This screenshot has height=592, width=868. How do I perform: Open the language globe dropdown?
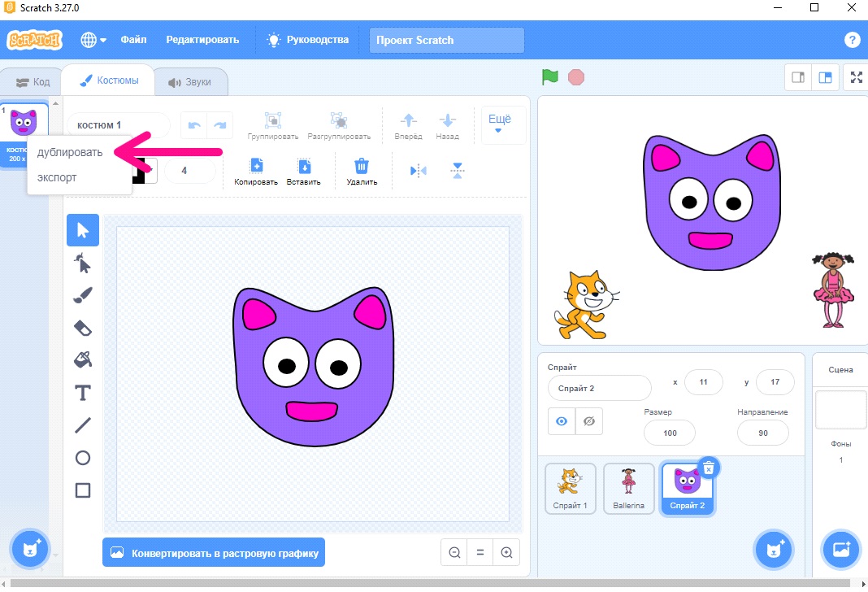(x=93, y=40)
